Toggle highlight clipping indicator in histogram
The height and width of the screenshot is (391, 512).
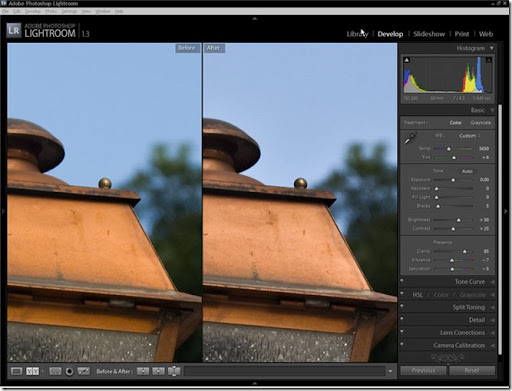(x=488, y=60)
